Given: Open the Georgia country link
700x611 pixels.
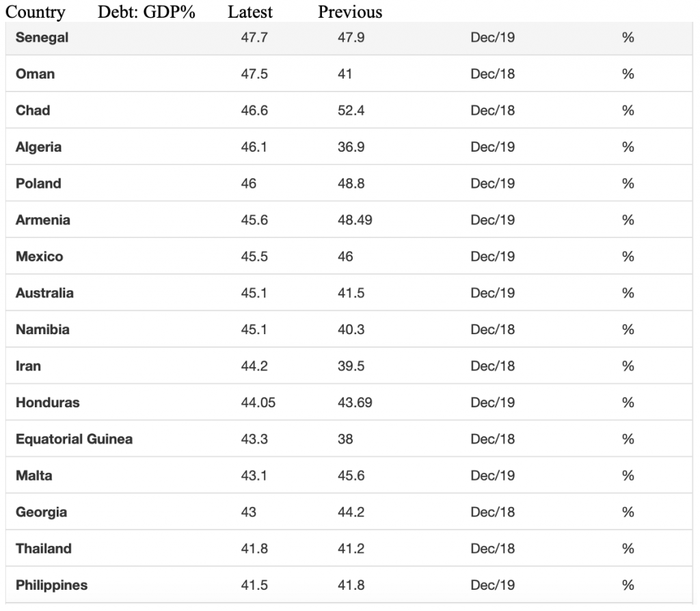Looking at the screenshot, I should [41, 513].
